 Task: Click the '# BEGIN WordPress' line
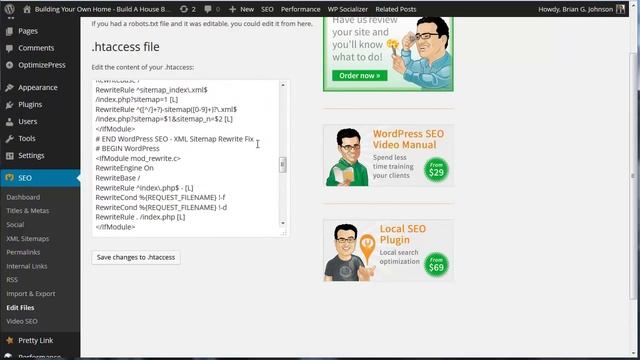[127, 149]
